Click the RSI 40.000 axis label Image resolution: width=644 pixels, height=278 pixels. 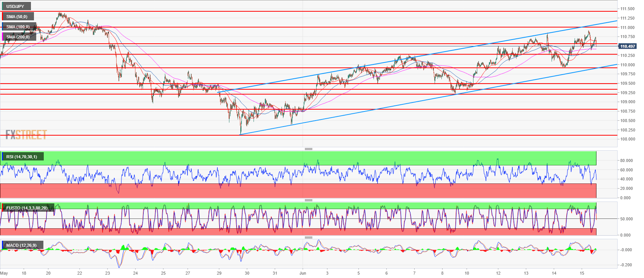click(x=626, y=179)
